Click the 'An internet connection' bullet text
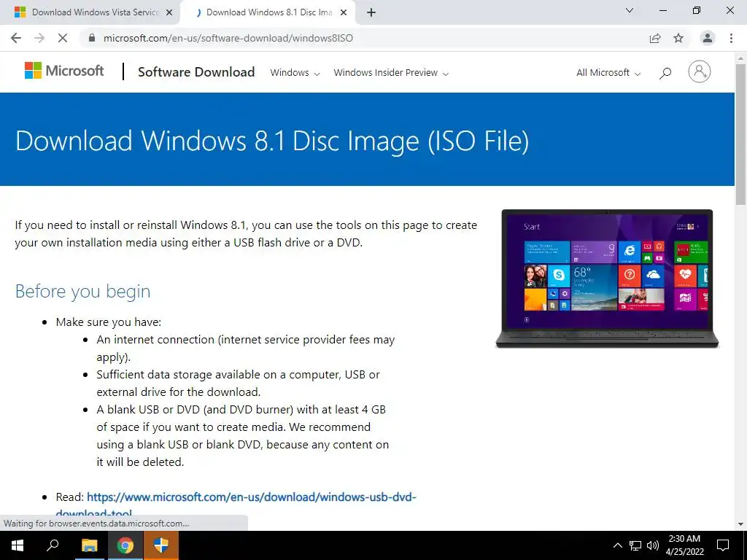This screenshot has width=747, height=560. pyautogui.click(x=246, y=349)
